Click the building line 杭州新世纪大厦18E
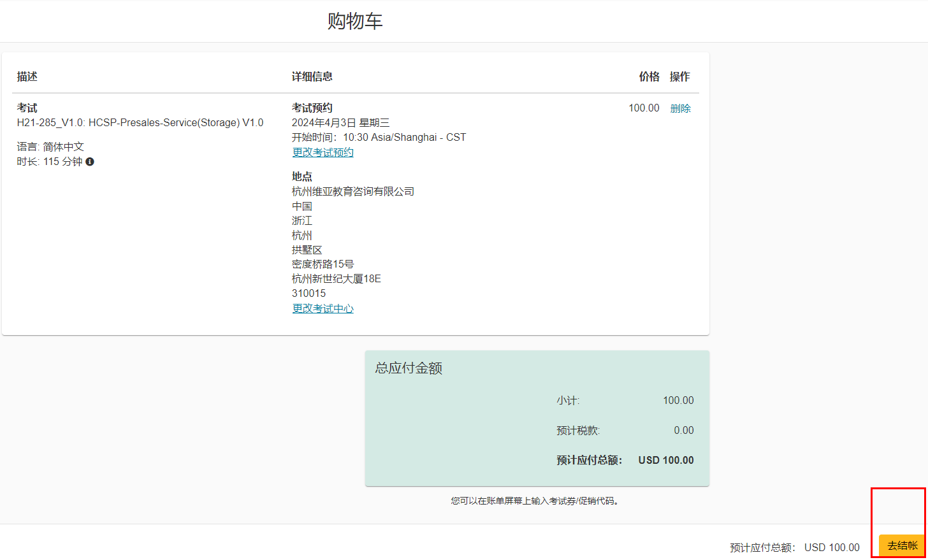This screenshot has height=560, width=928. (x=337, y=278)
